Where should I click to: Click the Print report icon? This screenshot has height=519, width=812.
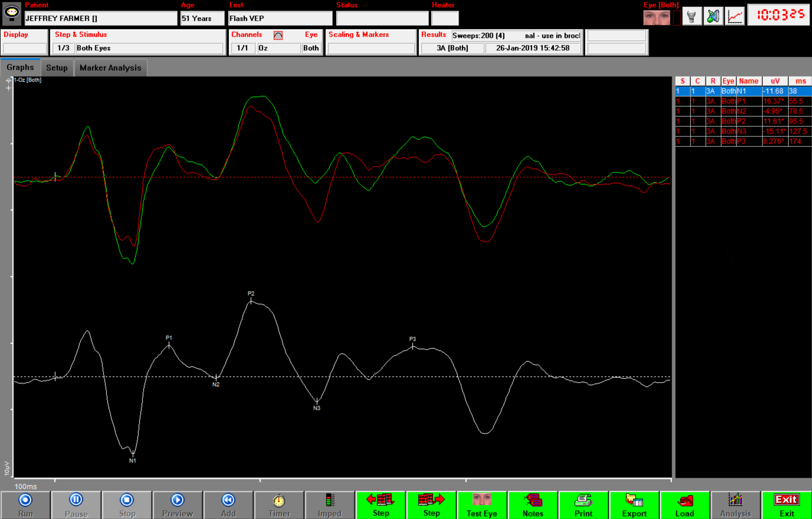click(584, 503)
